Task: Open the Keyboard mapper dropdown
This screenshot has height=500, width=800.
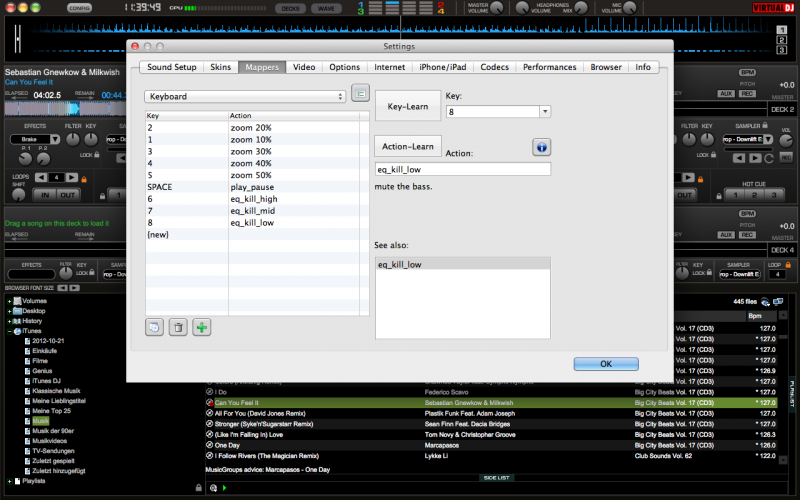Action: 245,96
